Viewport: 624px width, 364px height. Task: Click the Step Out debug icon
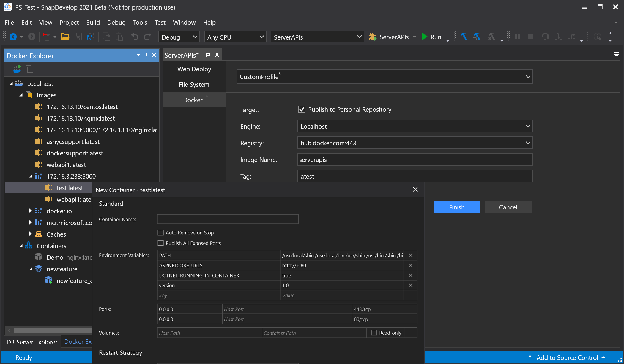point(571,37)
